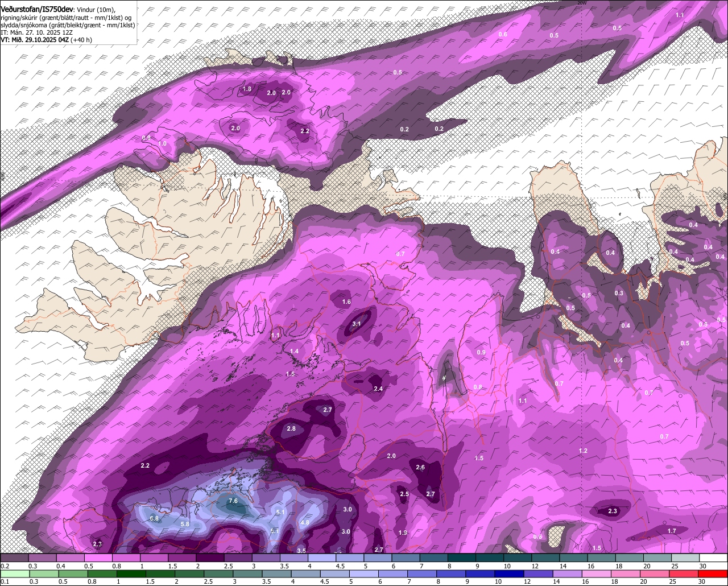Viewport: 728px width, 586px height.
Task: Click the 2.4 value on the map
Action: coord(378,389)
